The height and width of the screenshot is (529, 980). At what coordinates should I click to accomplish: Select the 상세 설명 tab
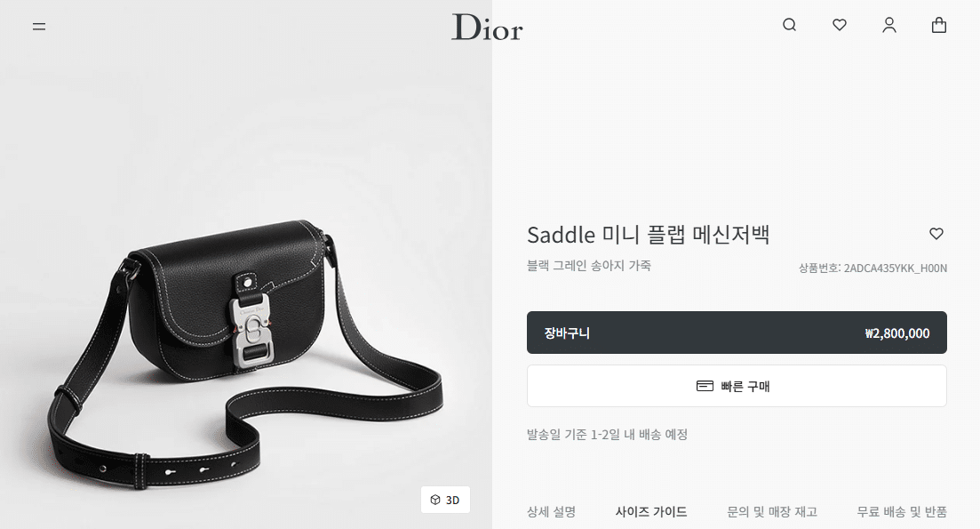(x=551, y=511)
